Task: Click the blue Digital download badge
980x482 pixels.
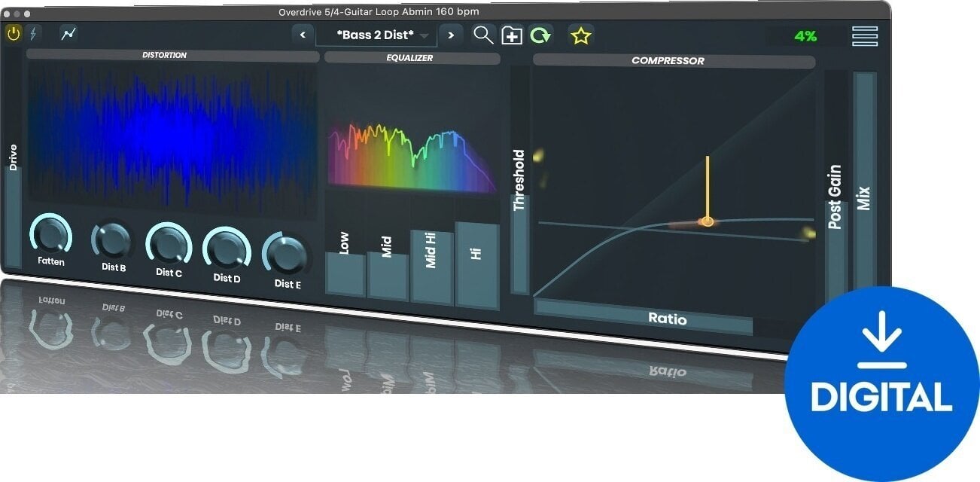Action: (881, 383)
